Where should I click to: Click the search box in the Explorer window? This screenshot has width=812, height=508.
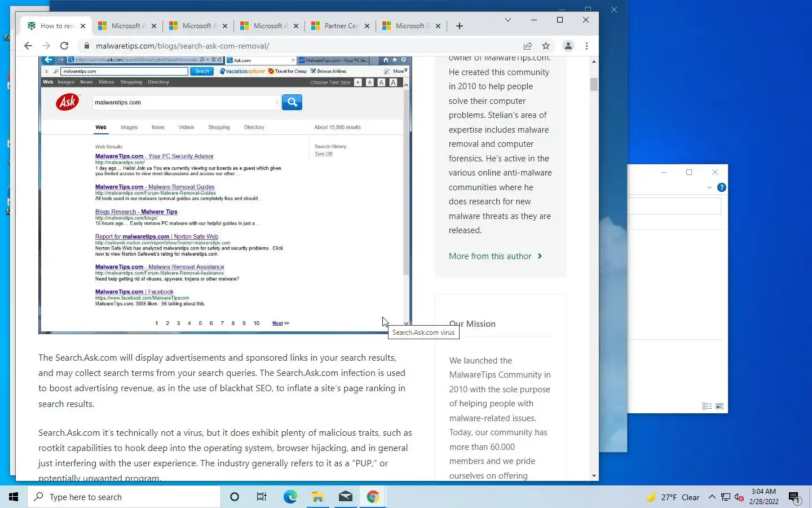click(674, 206)
